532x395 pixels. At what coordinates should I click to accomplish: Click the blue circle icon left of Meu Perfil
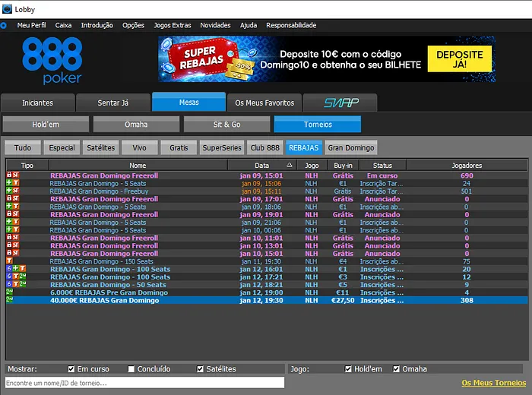click(x=3, y=25)
